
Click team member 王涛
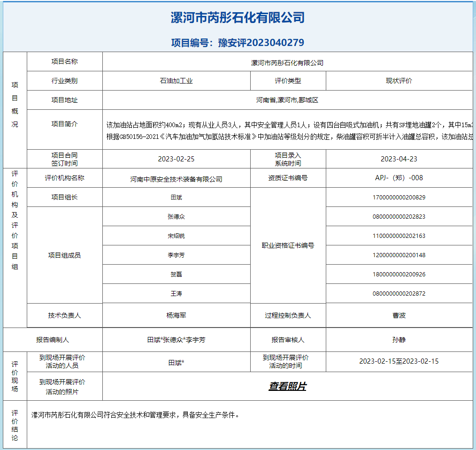click(x=177, y=293)
